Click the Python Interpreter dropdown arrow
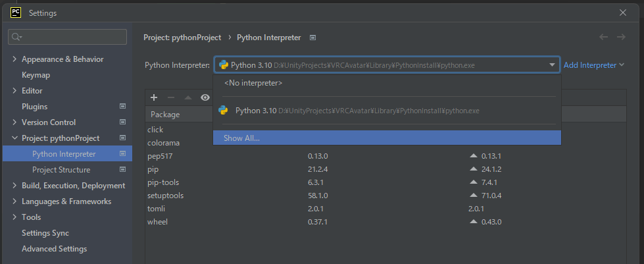Viewport: 644px width, 264px height. click(552, 65)
